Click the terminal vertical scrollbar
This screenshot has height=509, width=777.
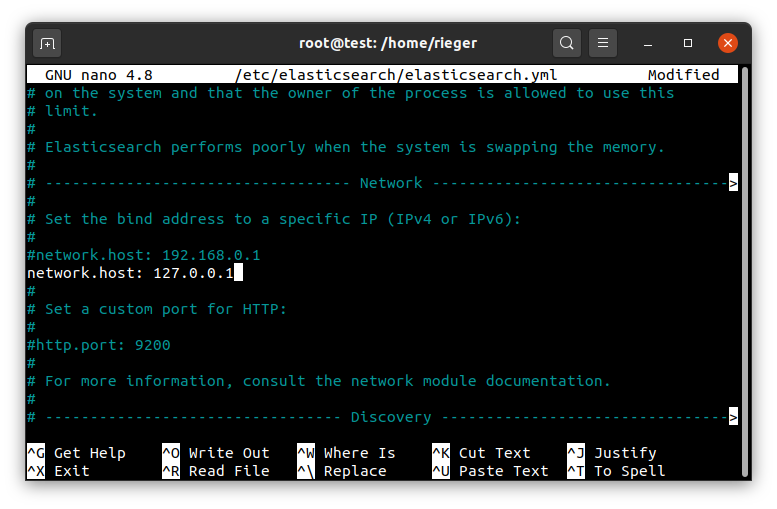pyautogui.click(x=745, y=271)
